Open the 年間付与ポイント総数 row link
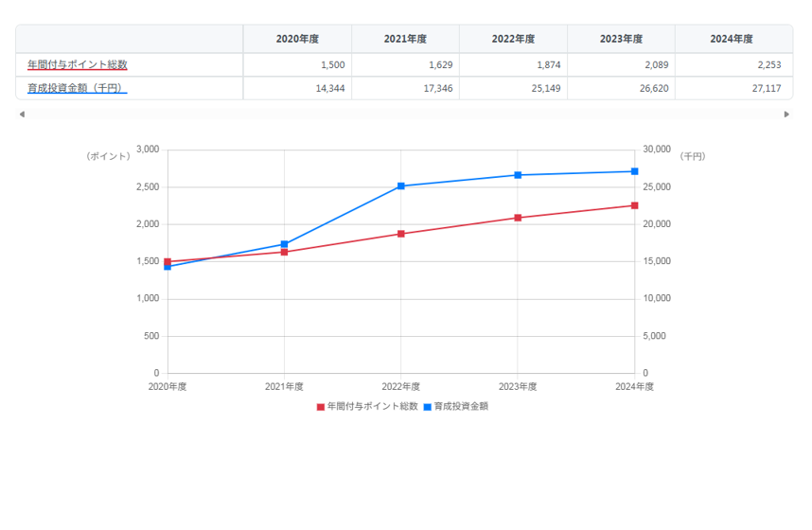 pos(77,64)
